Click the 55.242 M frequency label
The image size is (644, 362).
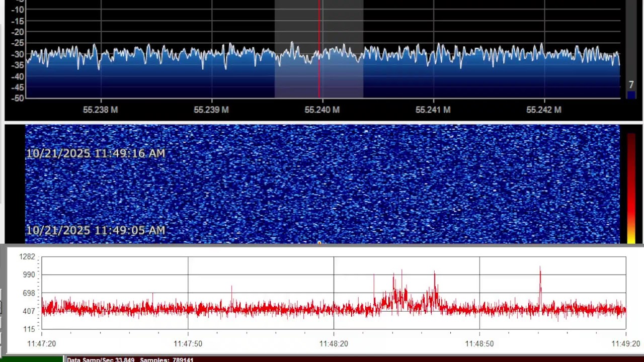tap(543, 110)
